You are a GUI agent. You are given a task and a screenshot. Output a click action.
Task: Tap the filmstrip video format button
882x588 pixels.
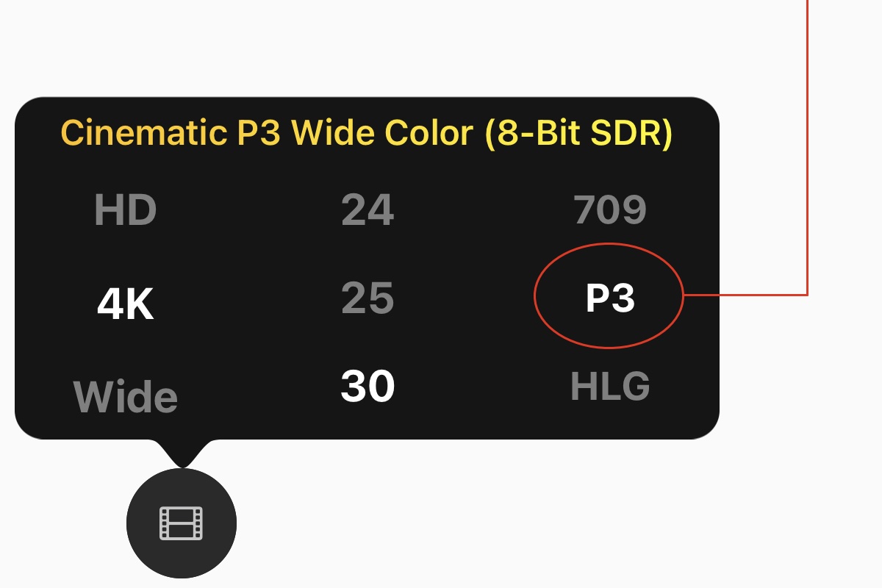(182, 524)
